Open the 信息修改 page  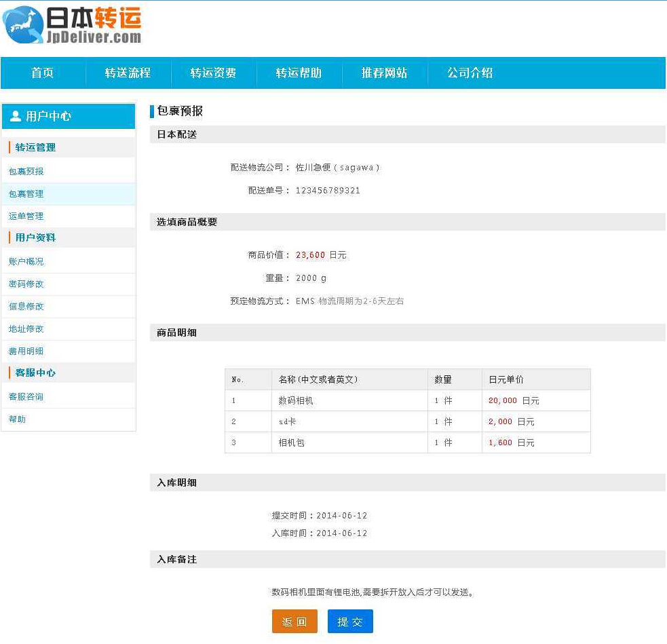click(x=26, y=306)
